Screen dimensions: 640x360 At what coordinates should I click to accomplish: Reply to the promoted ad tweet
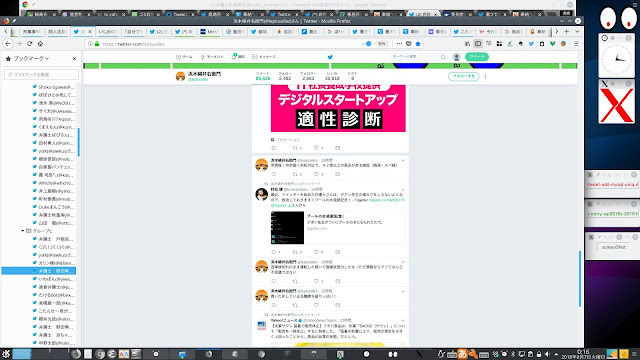(x=274, y=148)
